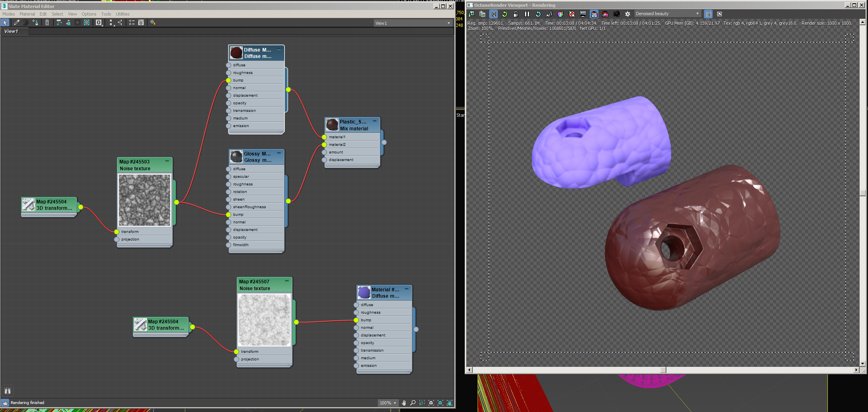This screenshot has width=868, height=412.
Task: Click the Octane auto-focus picker icon
Action: click(549, 14)
